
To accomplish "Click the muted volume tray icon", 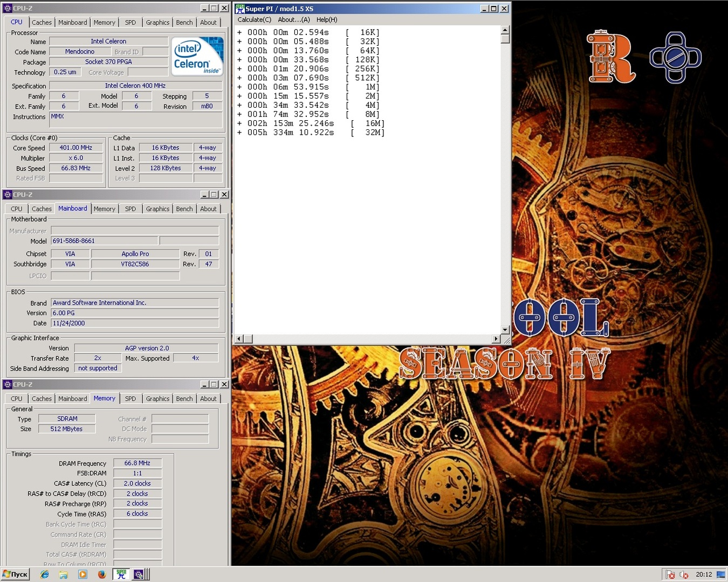I will [684, 574].
